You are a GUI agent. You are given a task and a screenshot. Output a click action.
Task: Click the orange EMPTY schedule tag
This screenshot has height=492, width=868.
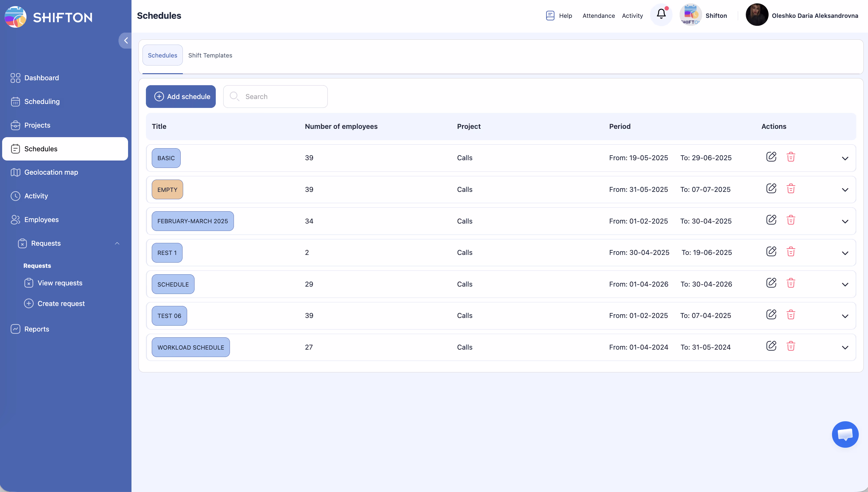[167, 189]
